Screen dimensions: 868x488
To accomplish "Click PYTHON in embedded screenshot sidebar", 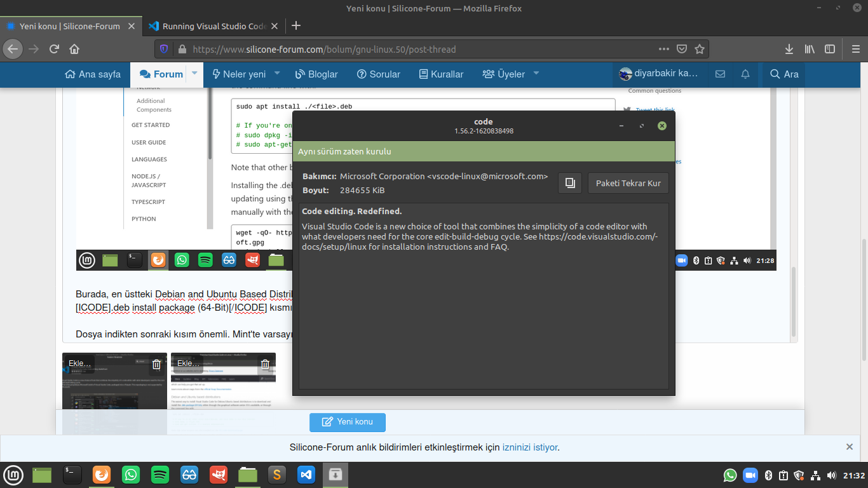I will click(x=144, y=219).
